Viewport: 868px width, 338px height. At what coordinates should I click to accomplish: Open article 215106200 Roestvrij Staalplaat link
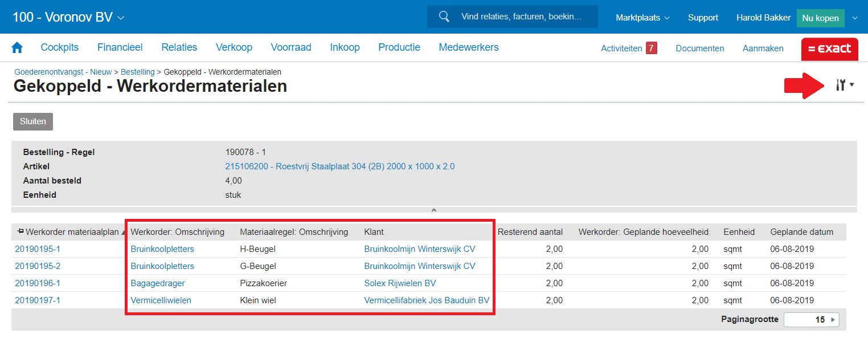(x=340, y=166)
